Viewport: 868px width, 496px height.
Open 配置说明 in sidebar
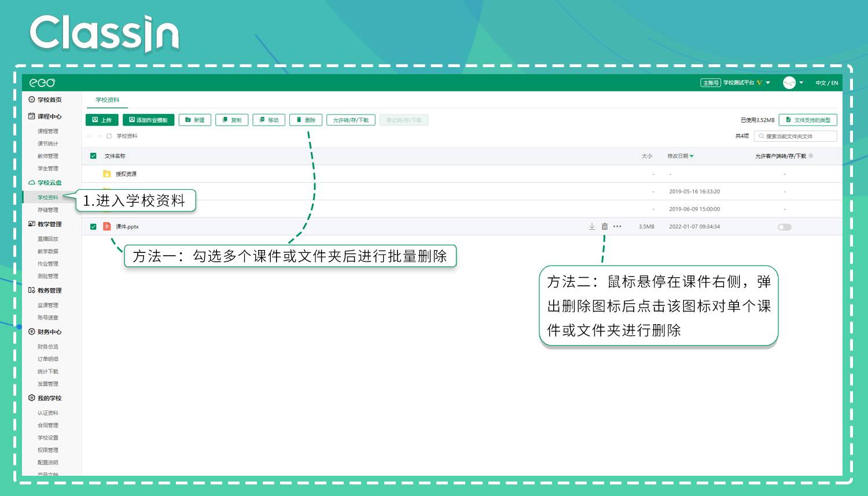coord(48,462)
